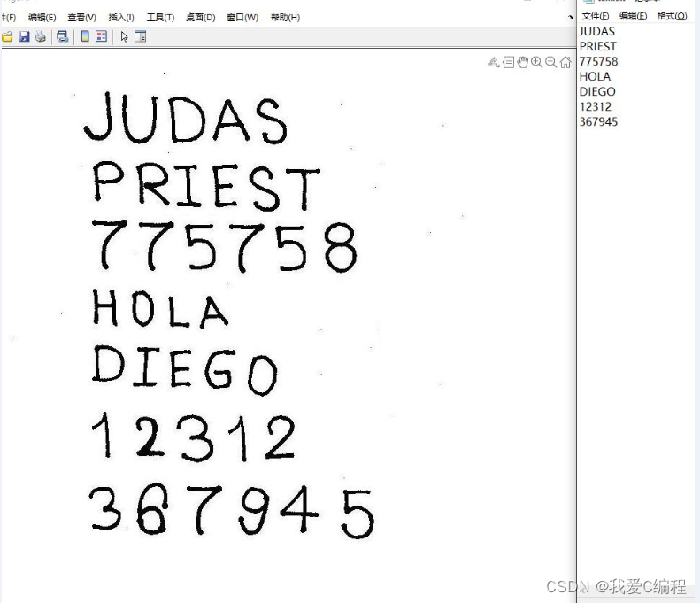This screenshot has height=603, width=700.
Task: Click the DIEGO line in Notepad
Action: [597, 91]
